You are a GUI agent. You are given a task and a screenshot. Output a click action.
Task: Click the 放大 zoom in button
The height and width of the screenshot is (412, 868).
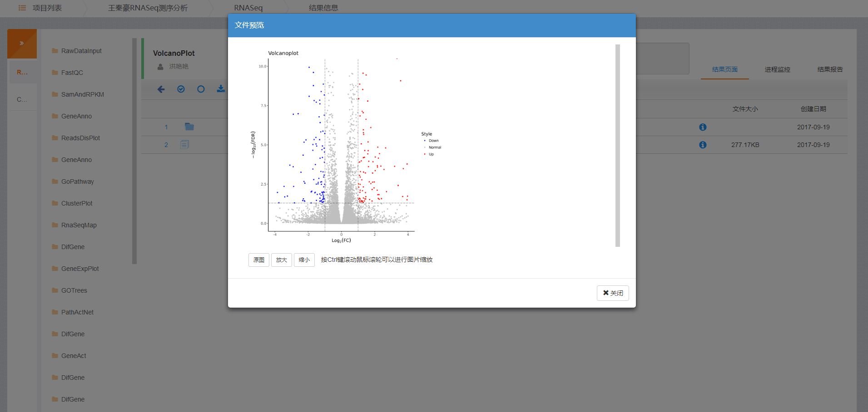pos(282,260)
